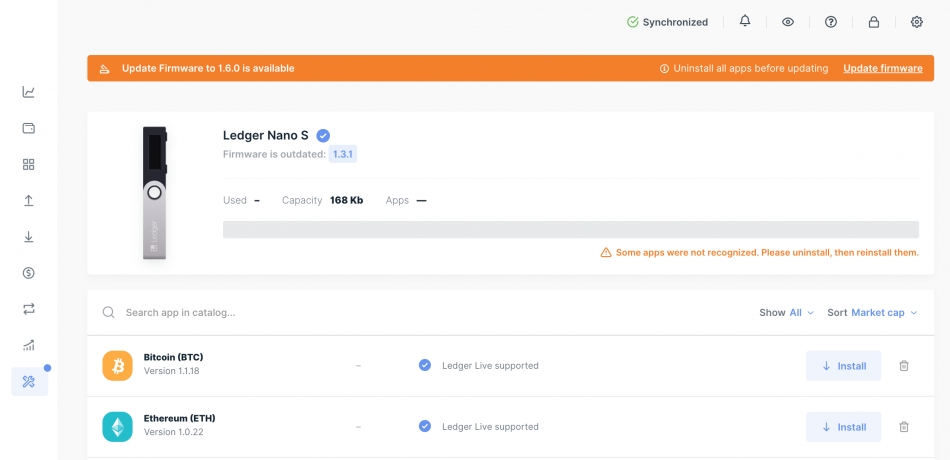950x460 pixels.
Task: Open the help question-mark icon
Action: (x=831, y=22)
